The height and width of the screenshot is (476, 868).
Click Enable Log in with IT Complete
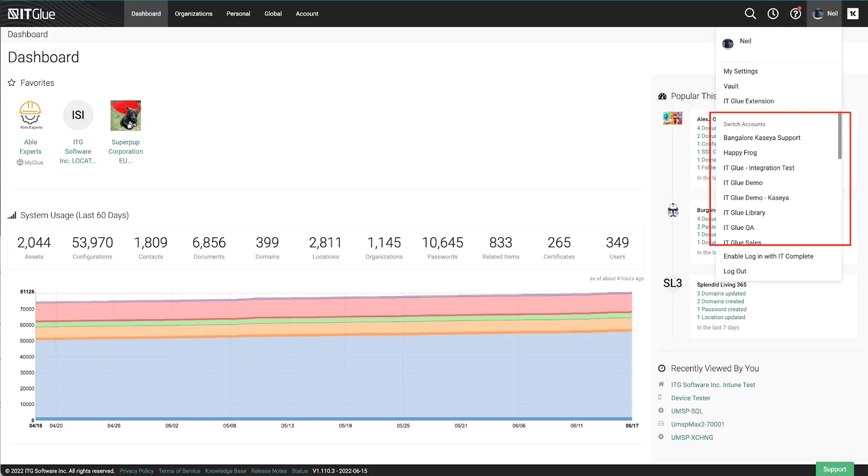click(x=768, y=256)
